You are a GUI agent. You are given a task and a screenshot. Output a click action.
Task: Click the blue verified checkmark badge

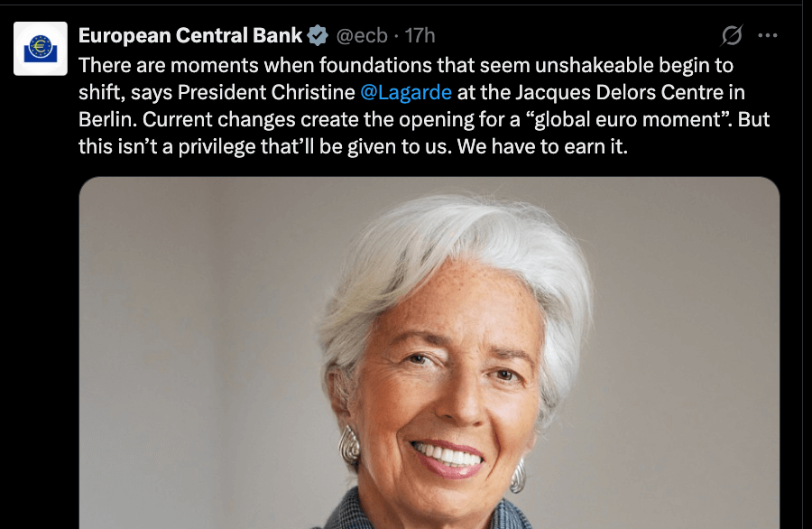point(318,36)
